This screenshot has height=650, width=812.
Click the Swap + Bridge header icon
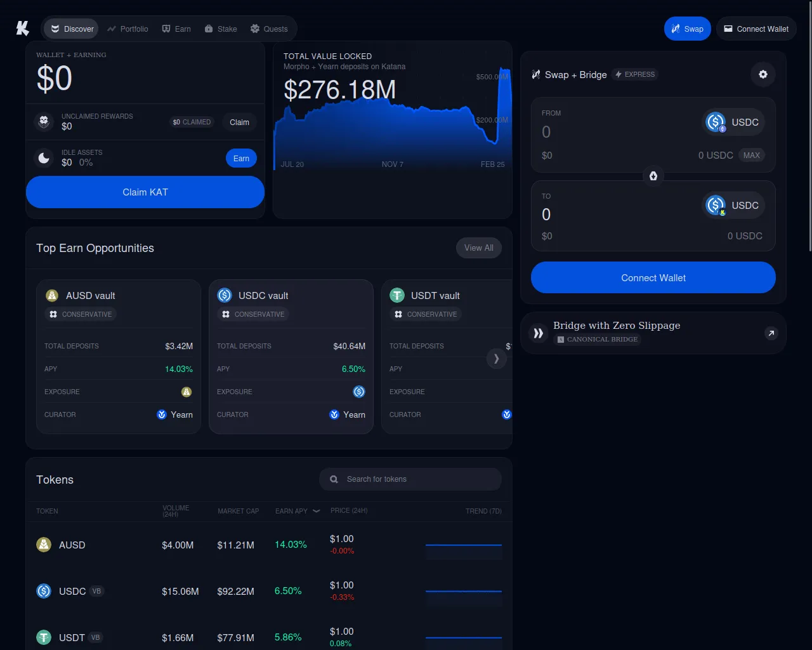(x=536, y=74)
